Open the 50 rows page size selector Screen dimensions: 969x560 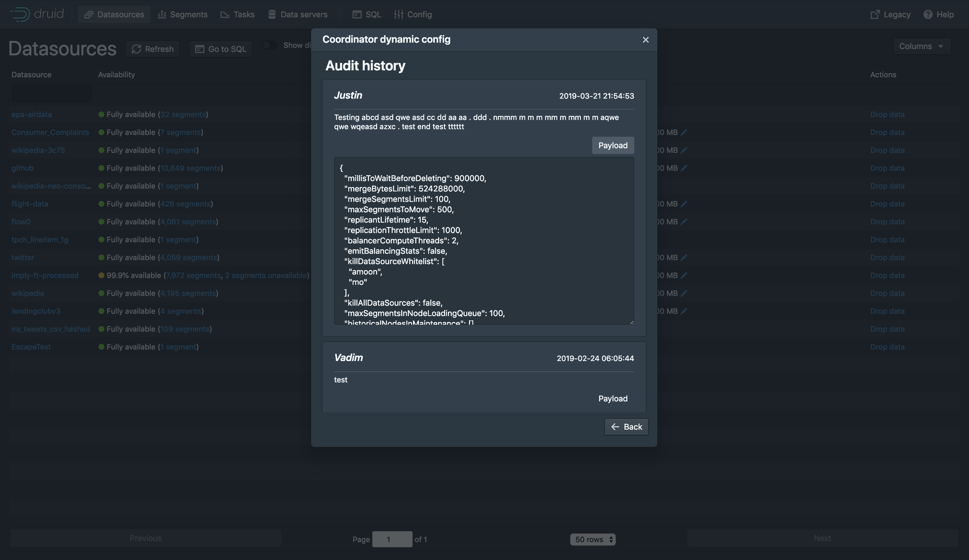(x=592, y=539)
